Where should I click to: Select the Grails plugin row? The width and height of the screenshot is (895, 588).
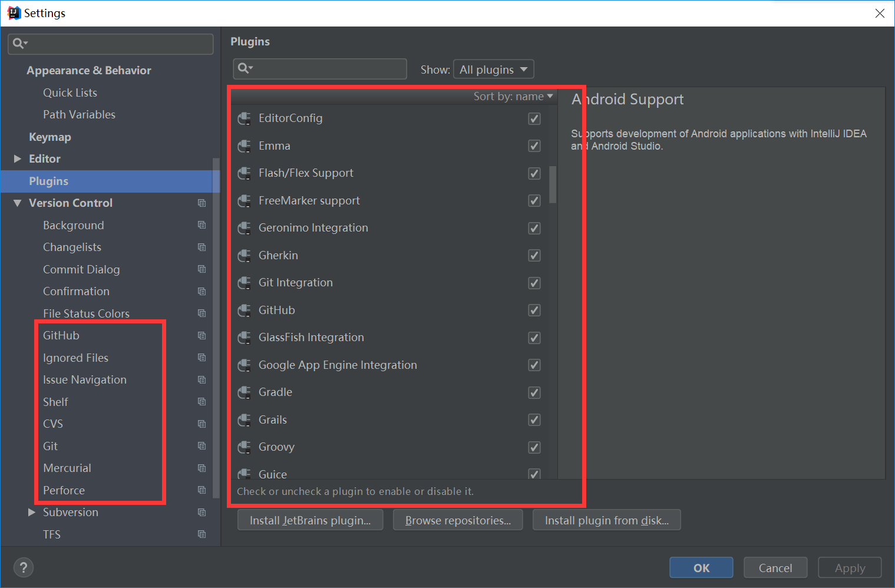coord(389,420)
